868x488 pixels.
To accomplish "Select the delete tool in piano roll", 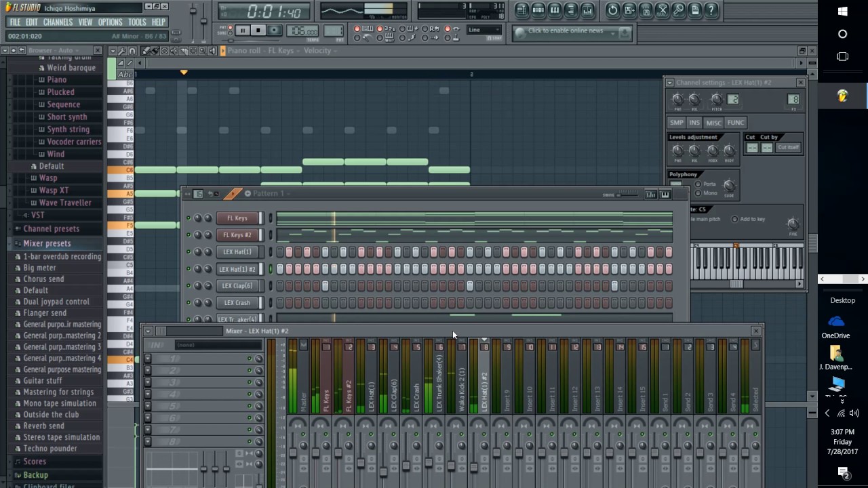I will click(164, 51).
